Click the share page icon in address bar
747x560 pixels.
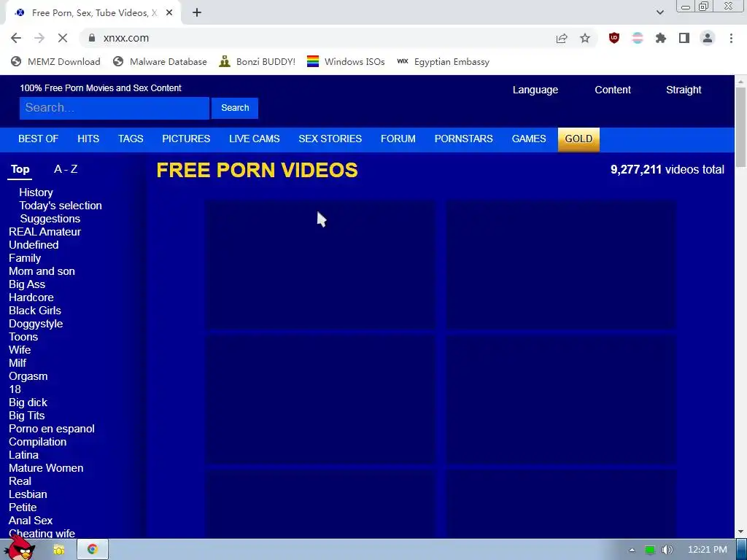562,39
